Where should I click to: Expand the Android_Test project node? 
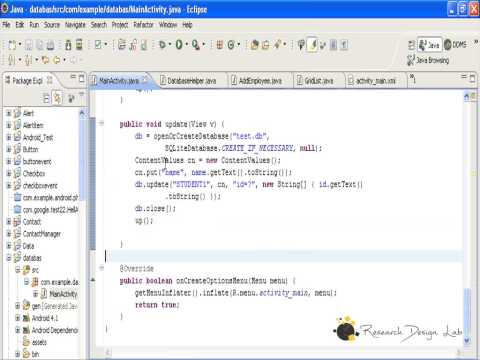(9, 137)
